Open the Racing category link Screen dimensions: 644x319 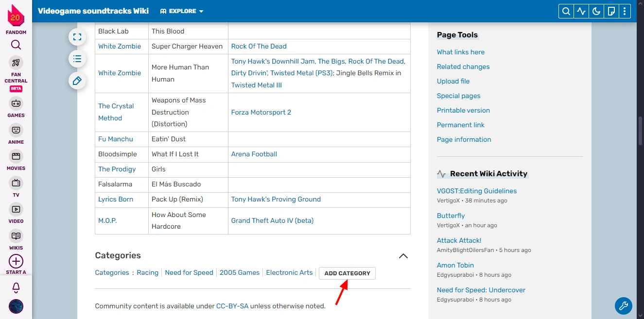[x=148, y=273]
